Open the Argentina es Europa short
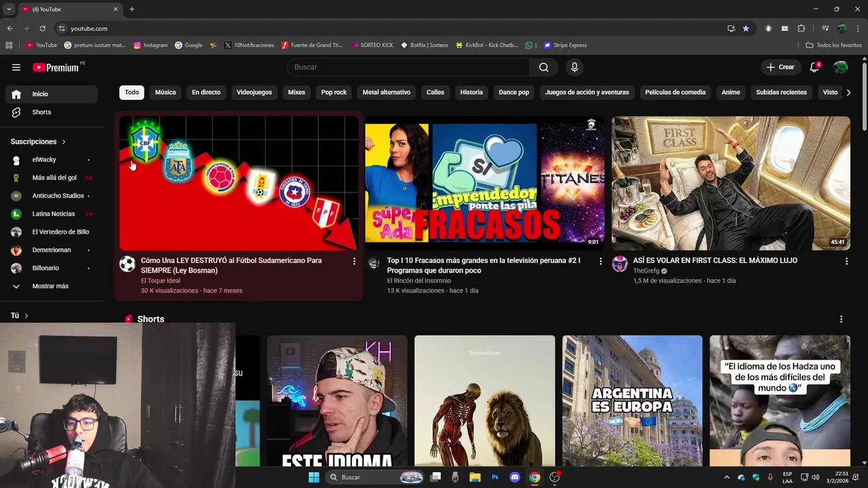The width and height of the screenshot is (868, 488). coord(632,401)
